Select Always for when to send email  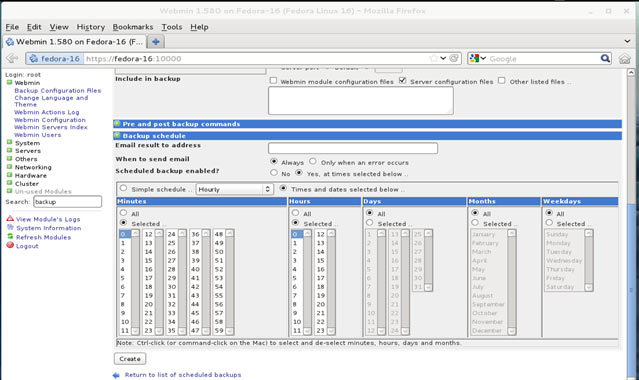[x=274, y=161]
